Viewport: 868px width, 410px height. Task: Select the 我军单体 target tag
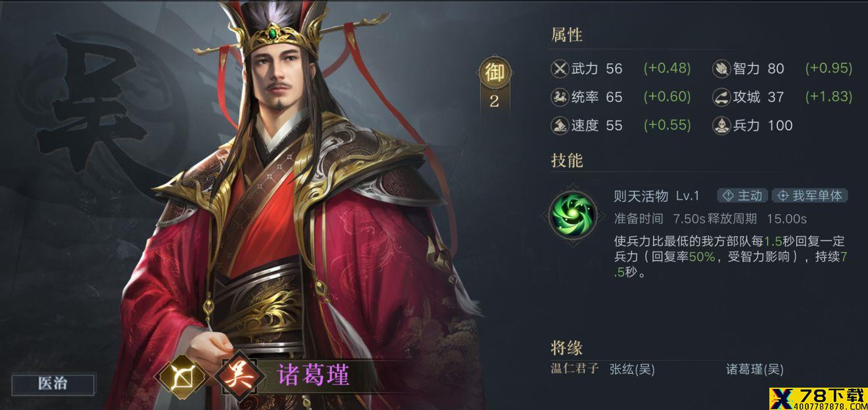click(809, 196)
